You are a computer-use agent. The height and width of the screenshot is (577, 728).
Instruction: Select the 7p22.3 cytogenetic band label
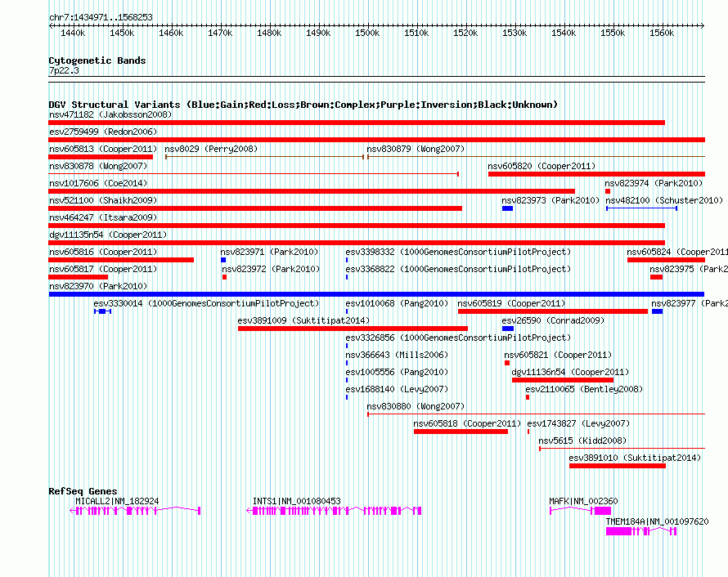pos(64,70)
